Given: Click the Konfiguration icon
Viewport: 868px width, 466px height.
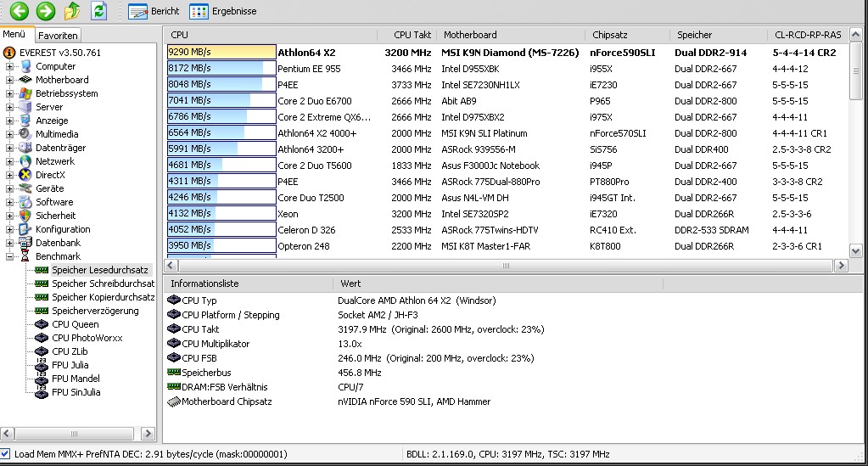Looking at the screenshot, I should point(25,229).
